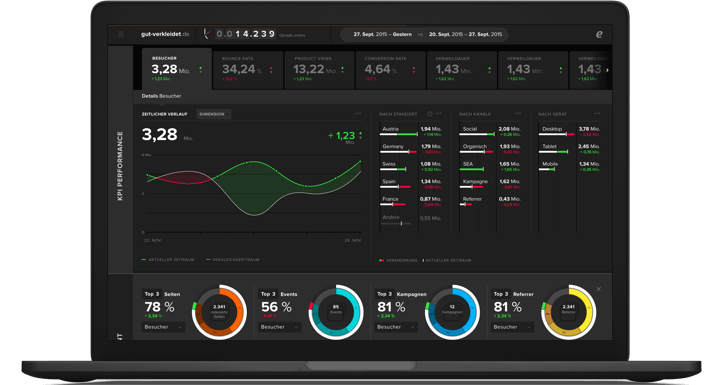
Task: Click the Desktop device bar
Action: point(557,134)
